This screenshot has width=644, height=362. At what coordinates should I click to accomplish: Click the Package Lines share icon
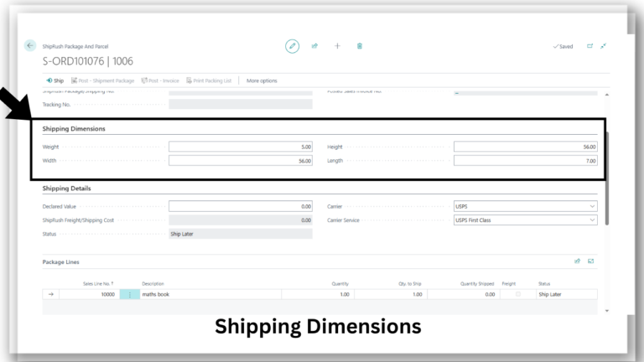pos(578,261)
